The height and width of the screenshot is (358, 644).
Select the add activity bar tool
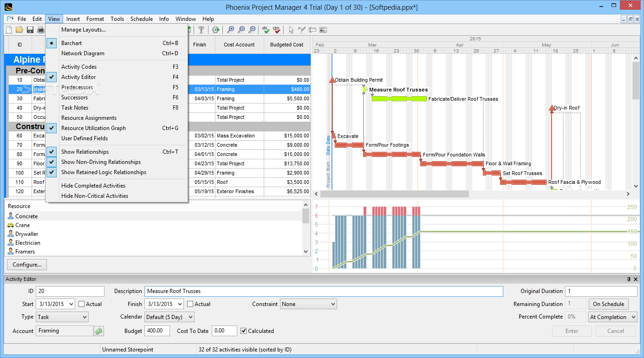pyautogui.click(x=312, y=30)
